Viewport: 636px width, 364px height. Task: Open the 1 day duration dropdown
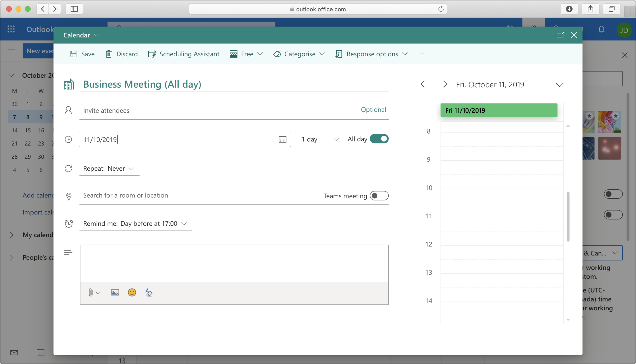(320, 139)
